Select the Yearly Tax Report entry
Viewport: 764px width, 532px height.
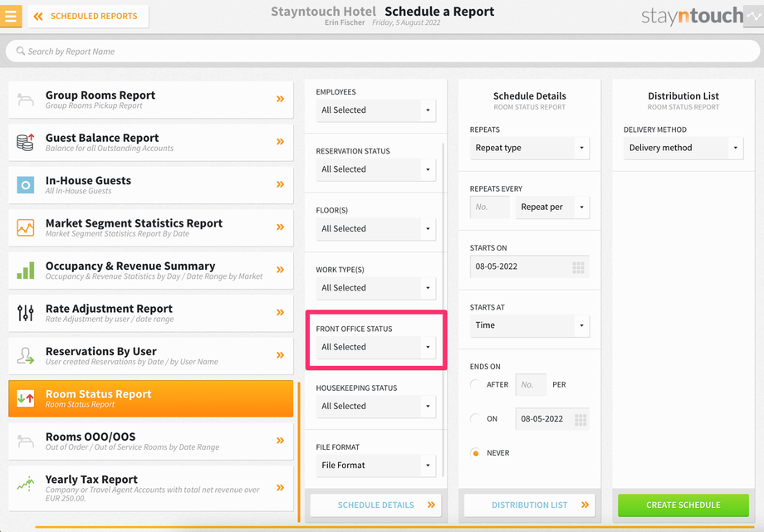[x=151, y=489]
